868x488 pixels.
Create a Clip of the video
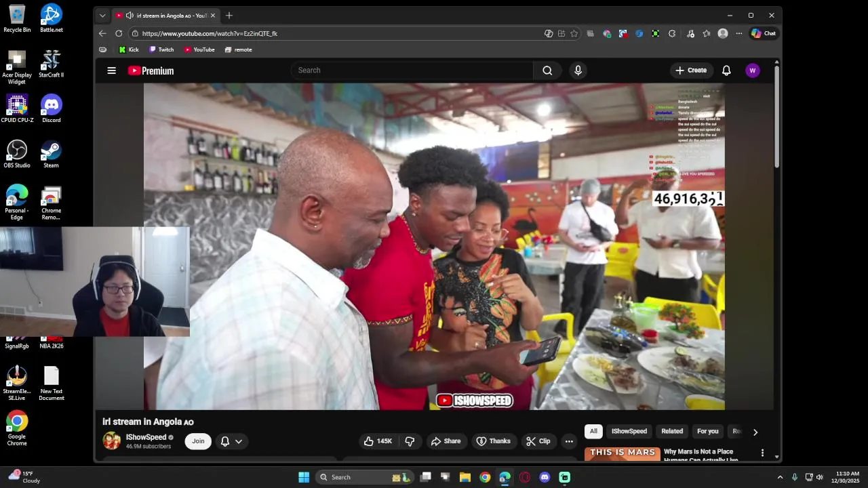(538, 441)
